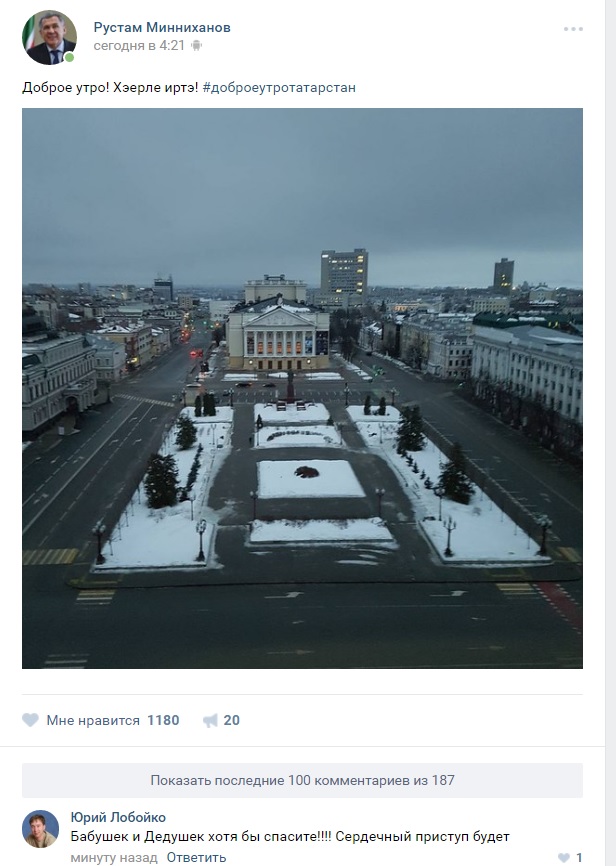Viewport: 616px width, 866px height.
Task: View the 1180 likes count
Action: pos(163,720)
